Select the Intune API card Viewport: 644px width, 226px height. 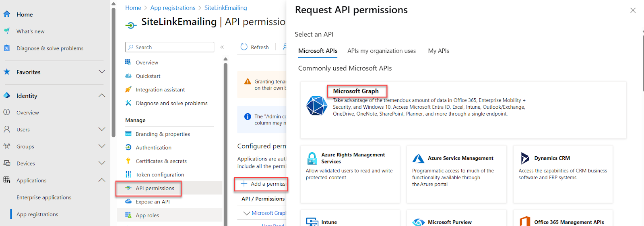point(350,218)
